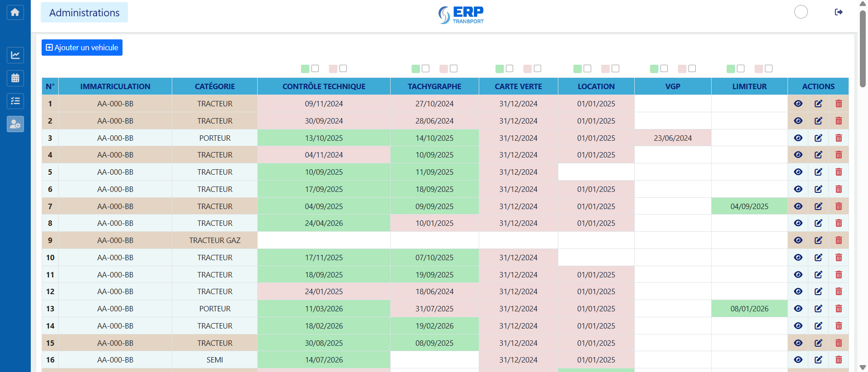Image resolution: width=868 pixels, height=372 pixels.
Task: Check the green filter checkbox above Limiteur
Action: pos(741,68)
